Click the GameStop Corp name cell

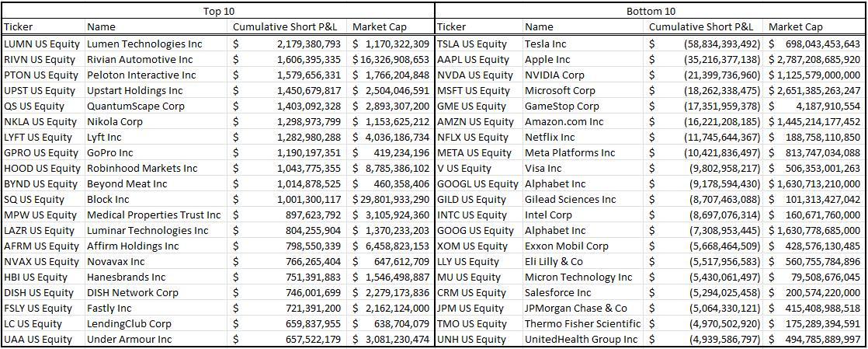point(561,106)
